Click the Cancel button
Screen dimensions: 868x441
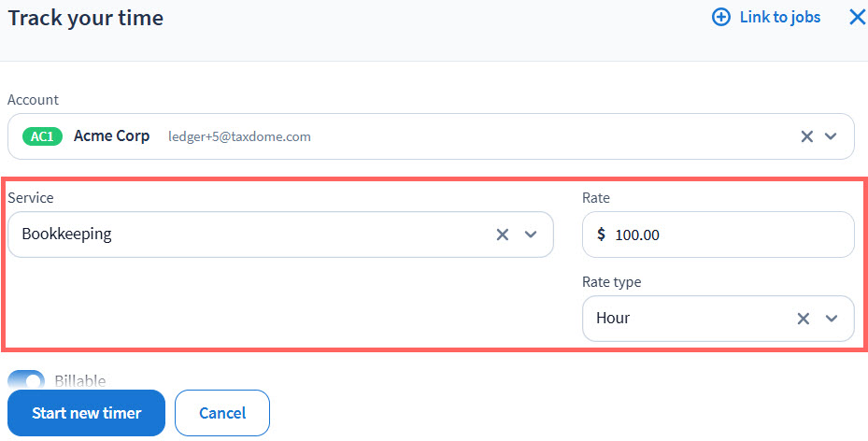[x=222, y=413]
